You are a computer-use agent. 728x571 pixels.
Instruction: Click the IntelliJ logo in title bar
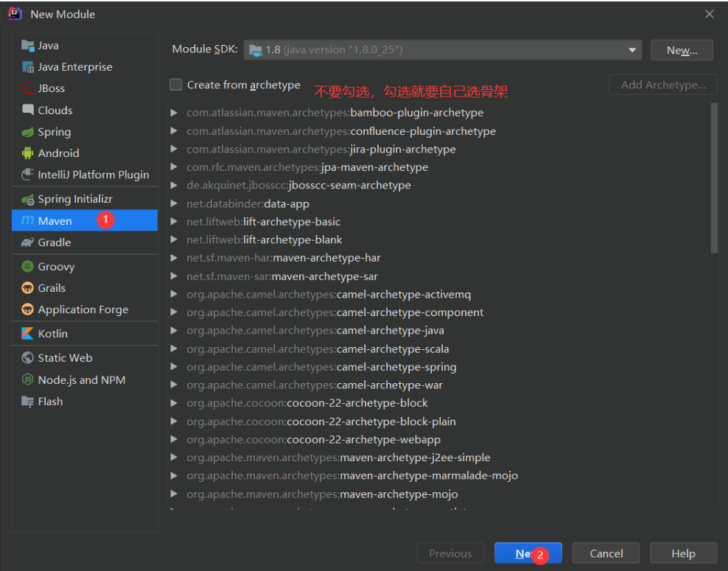[15, 14]
